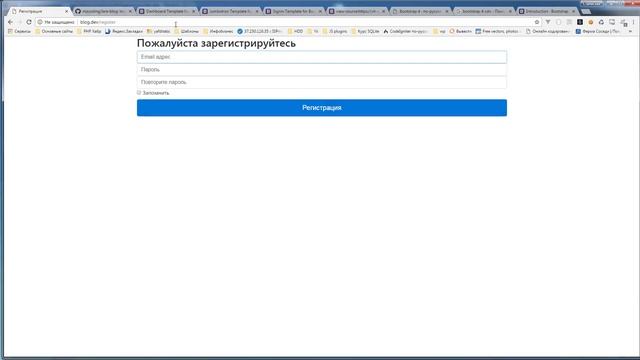Tick the Запомнить checkbox
This screenshot has height=360, width=640.
tap(139, 93)
